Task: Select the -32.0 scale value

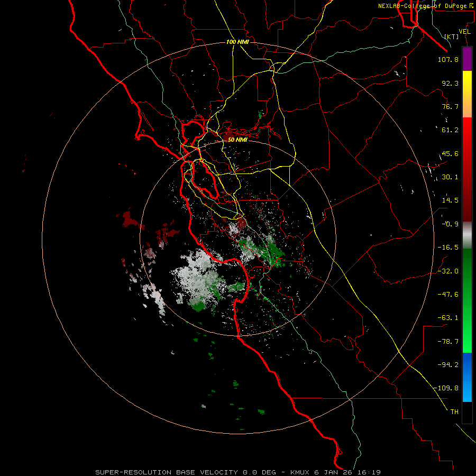Action: pos(448,271)
